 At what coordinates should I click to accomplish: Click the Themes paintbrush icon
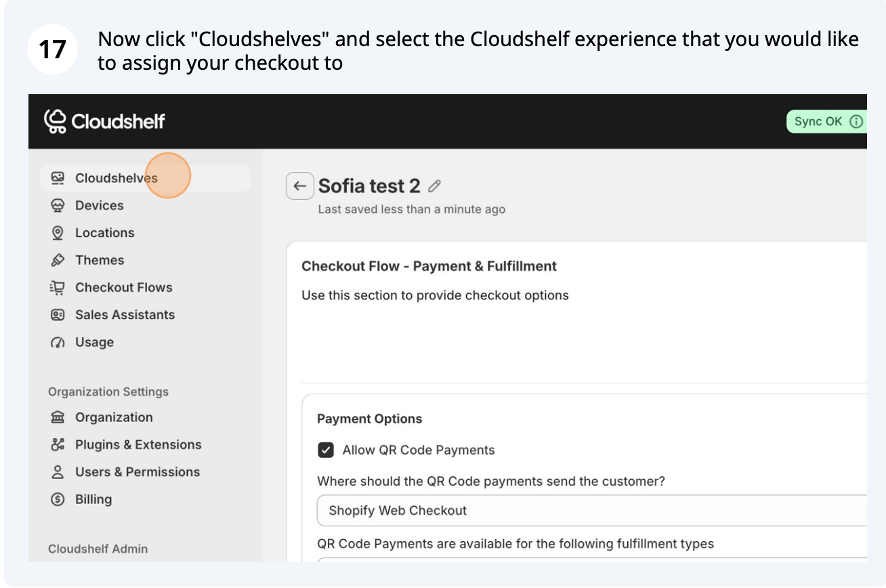[58, 260]
